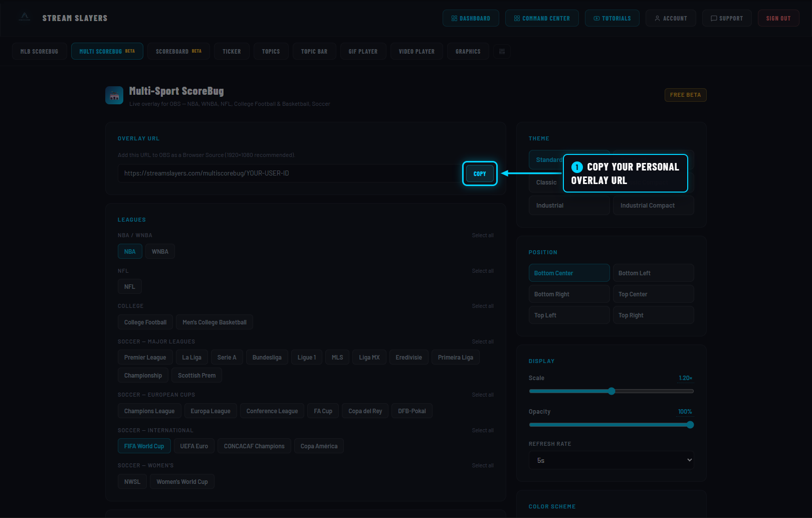Click the Multi-Sport ScoreBug stadium icon

click(114, 95)
